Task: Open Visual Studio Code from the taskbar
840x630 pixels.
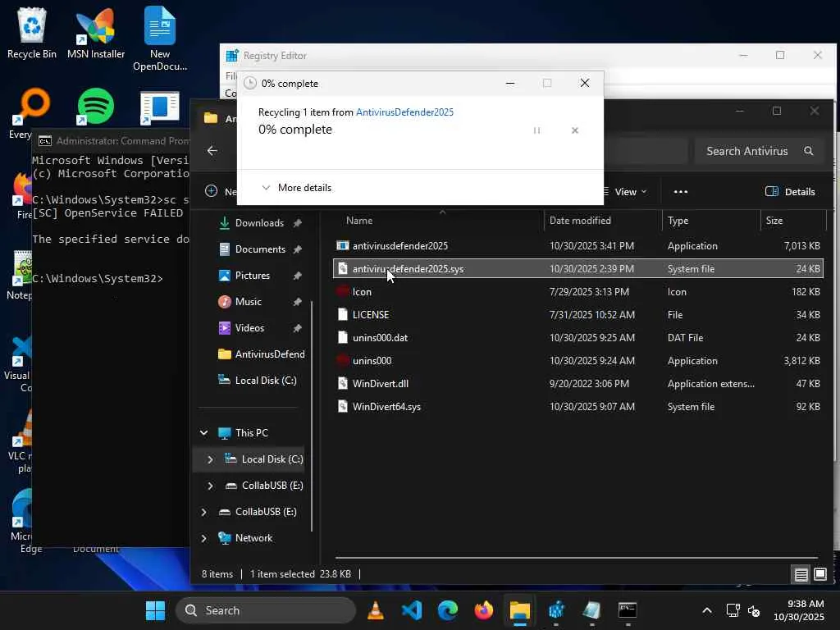Action: tap(412, 610)
